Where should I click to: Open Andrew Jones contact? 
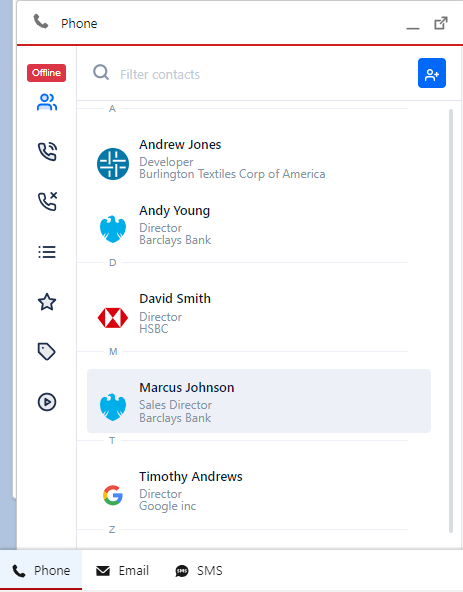259,159
